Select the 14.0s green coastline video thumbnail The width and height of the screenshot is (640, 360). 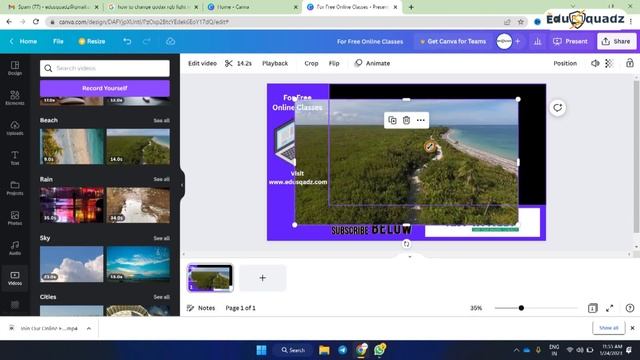click(138, 147)
